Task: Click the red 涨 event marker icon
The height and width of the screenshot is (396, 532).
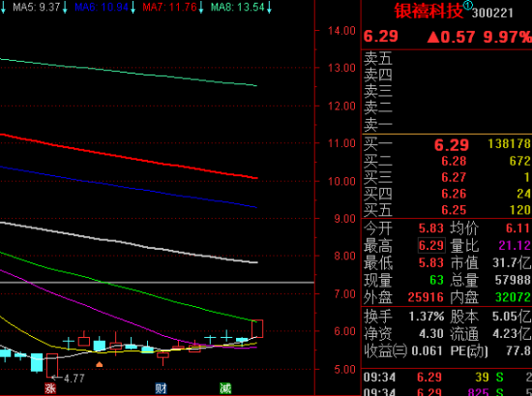Action: point(50,388)
